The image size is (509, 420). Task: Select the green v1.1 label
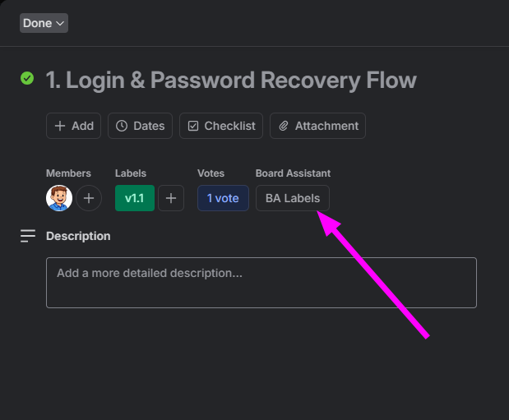(135, 198)
